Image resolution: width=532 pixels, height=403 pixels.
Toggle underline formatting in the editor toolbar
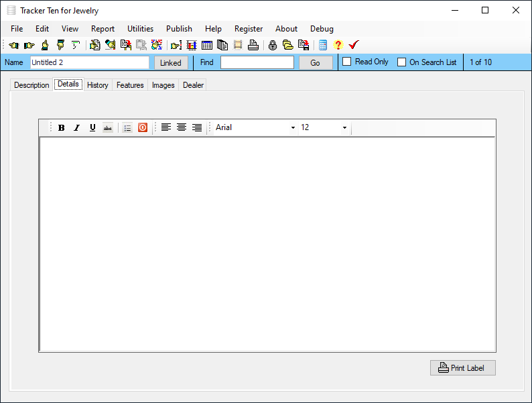pos(92,127)
